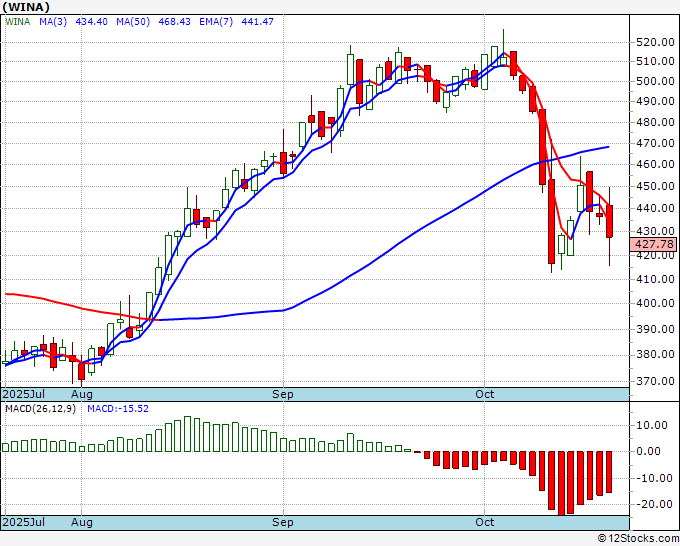Click the 390.00 price axis label
This screenshot has height=546, width=680.
click(655, 329)
